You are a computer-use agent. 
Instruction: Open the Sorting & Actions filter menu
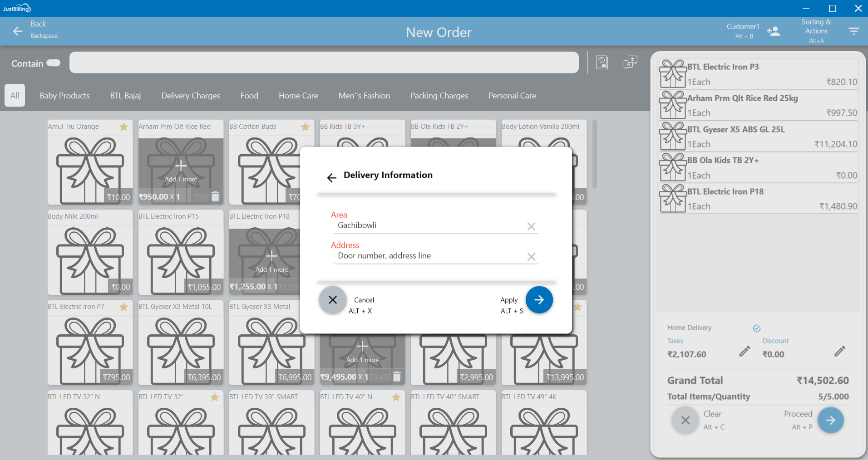[x=853, y=31]
